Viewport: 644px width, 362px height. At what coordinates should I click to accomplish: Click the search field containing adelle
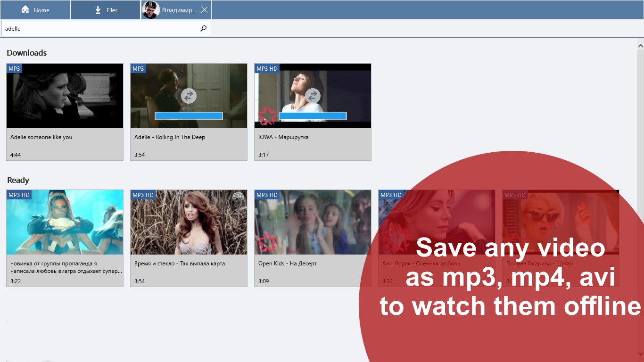point(106,28)
